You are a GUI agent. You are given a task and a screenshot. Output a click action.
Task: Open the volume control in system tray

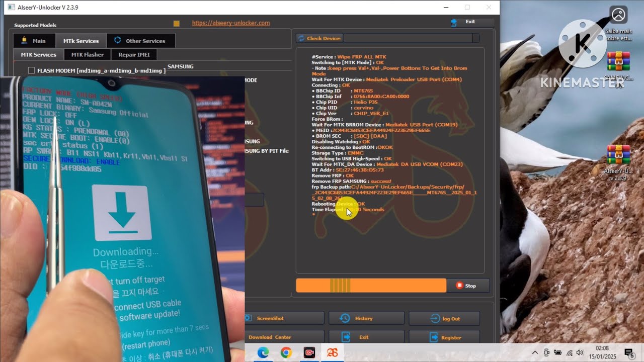(x=580, y=353)
